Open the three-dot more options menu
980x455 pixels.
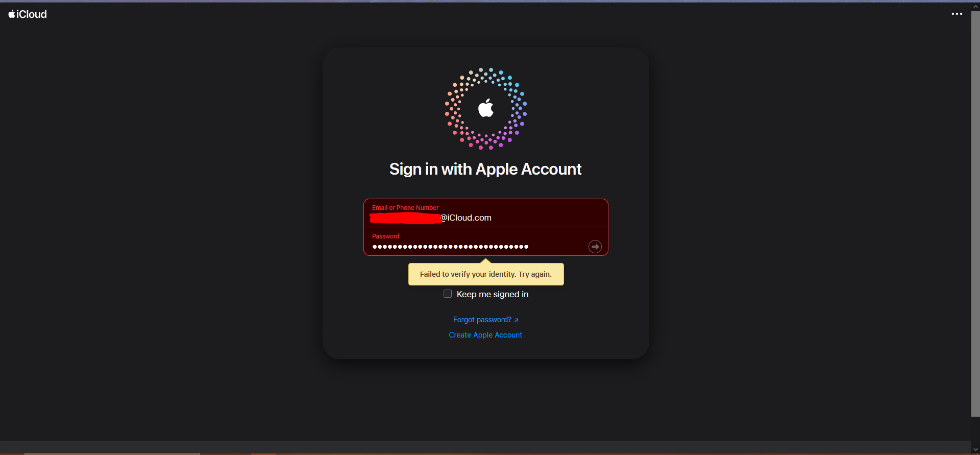click(x=957, y=14)
